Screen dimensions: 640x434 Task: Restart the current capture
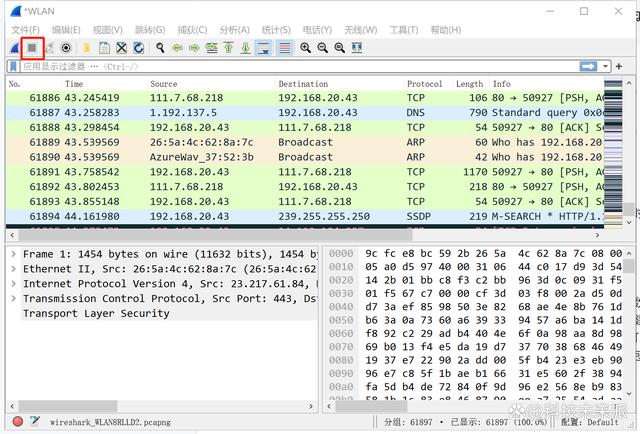coord(49,47)
